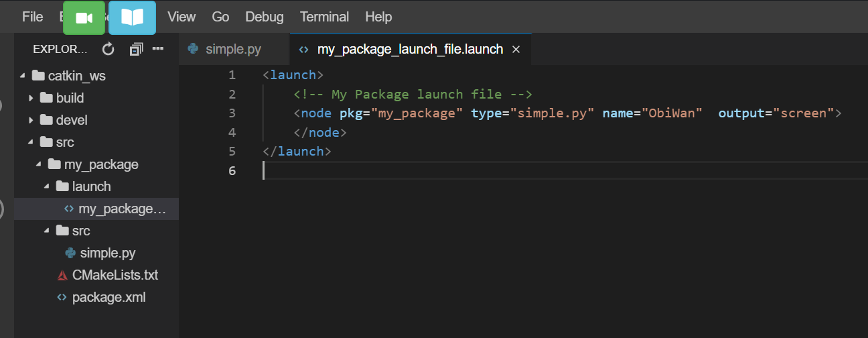Click line number 3 in the gutter
This screenshot has width=868, height=338.
tap(232, 113)
